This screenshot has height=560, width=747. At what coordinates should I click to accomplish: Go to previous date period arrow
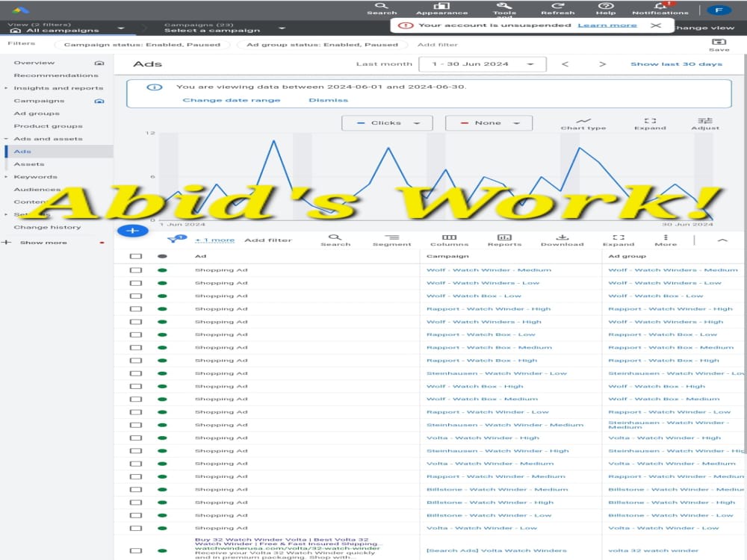(x=565, y=63)
